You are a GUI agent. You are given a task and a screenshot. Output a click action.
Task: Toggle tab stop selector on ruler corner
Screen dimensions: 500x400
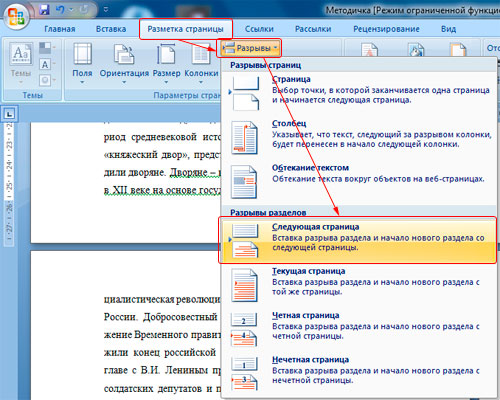coord(9,114)
